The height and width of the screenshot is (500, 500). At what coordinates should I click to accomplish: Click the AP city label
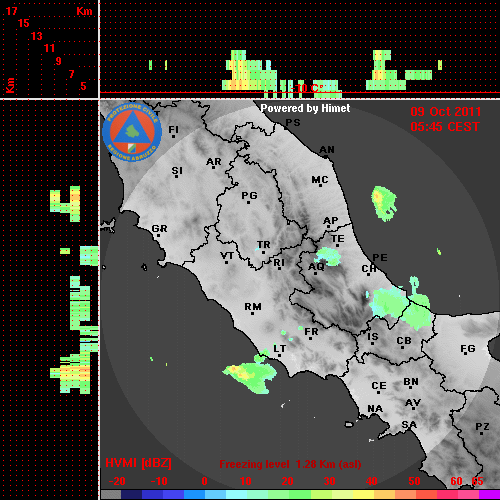coord(331,221)
